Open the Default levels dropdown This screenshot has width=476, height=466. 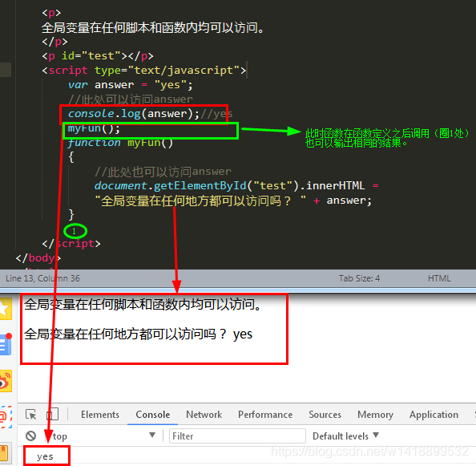[345, 436]
